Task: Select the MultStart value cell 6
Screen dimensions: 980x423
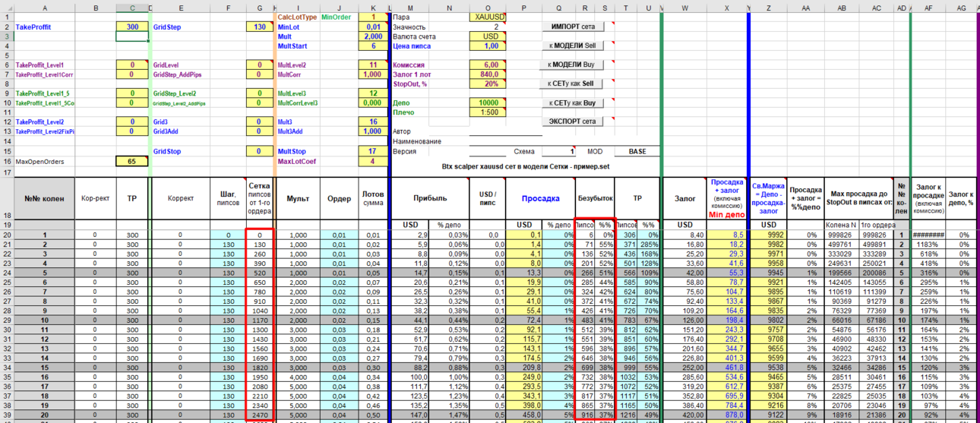Action: click(372, 46)
